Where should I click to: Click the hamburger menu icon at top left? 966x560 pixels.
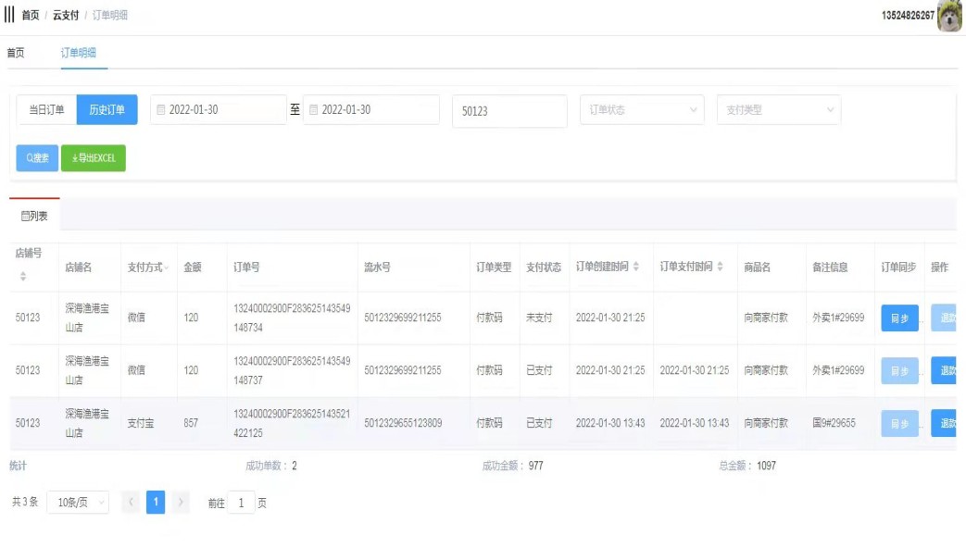[x=9, y=16]
